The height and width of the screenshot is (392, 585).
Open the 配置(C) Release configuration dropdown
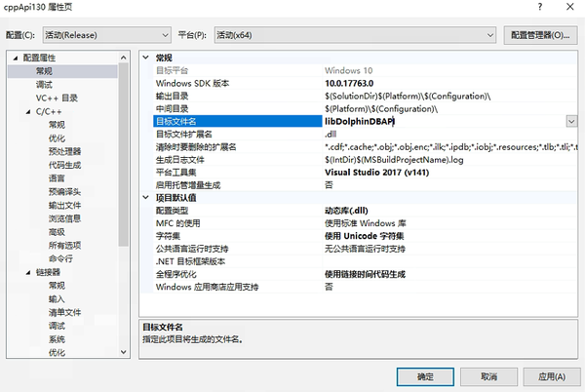click(106, 35)
